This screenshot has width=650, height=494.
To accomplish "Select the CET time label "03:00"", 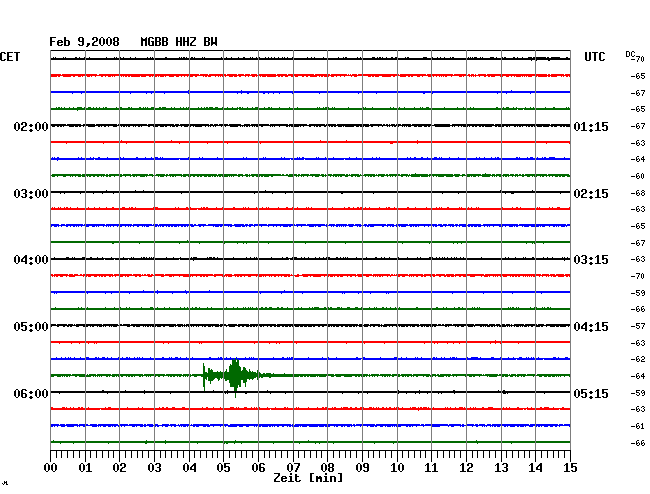I will click(x=31, y=194).
